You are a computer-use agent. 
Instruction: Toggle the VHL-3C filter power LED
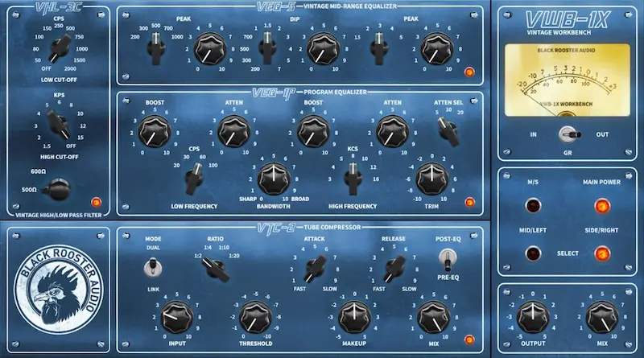pos(97,202)
